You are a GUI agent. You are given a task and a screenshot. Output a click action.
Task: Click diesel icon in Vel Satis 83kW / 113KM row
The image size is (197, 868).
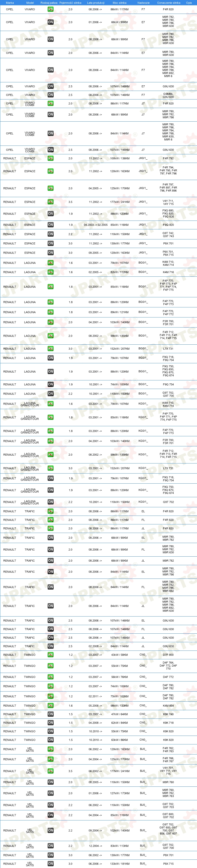51,846
